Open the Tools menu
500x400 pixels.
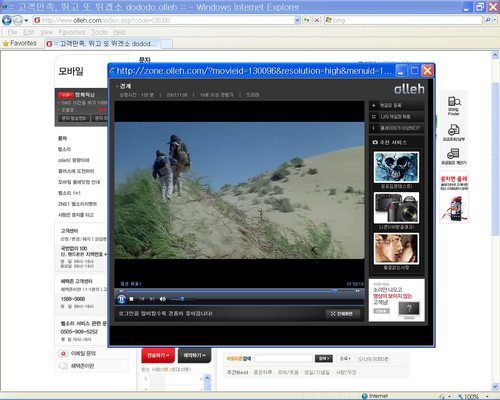tap(99, 32)
